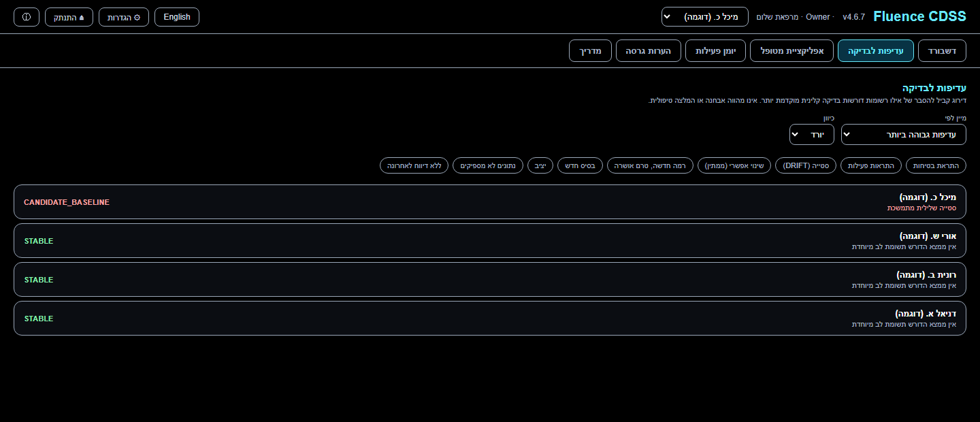Viewport: 980px width, 422px height.
Task: Toggle the התראות פעילות filter chip
Action: (872, 165)
